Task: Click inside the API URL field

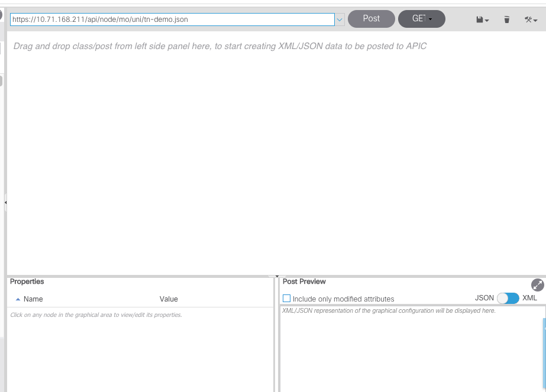Action: click(172, 20)
